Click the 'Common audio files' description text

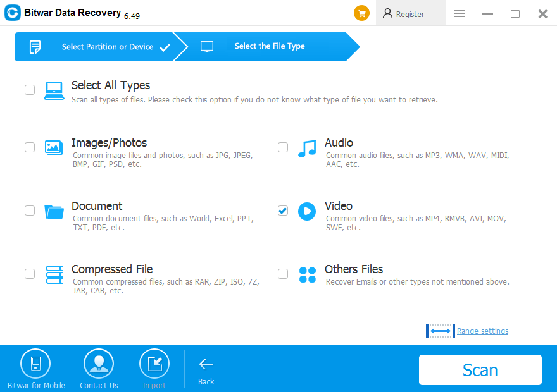417,159
